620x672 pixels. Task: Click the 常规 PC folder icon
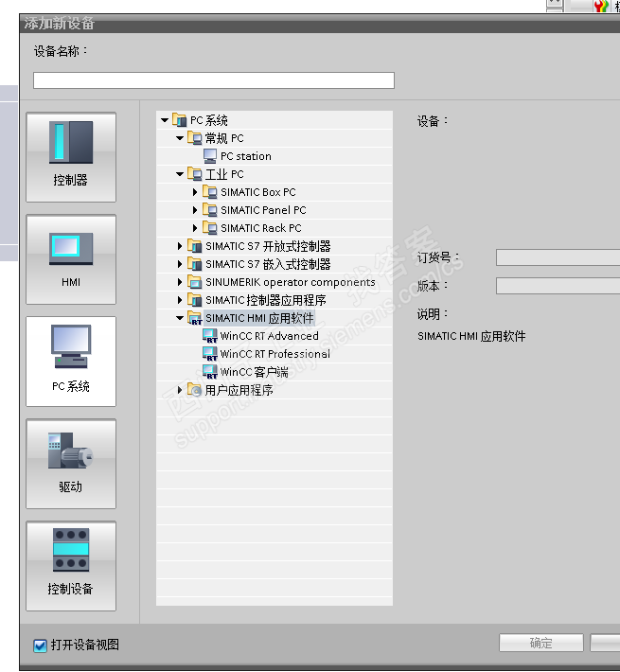click(195, 138)
